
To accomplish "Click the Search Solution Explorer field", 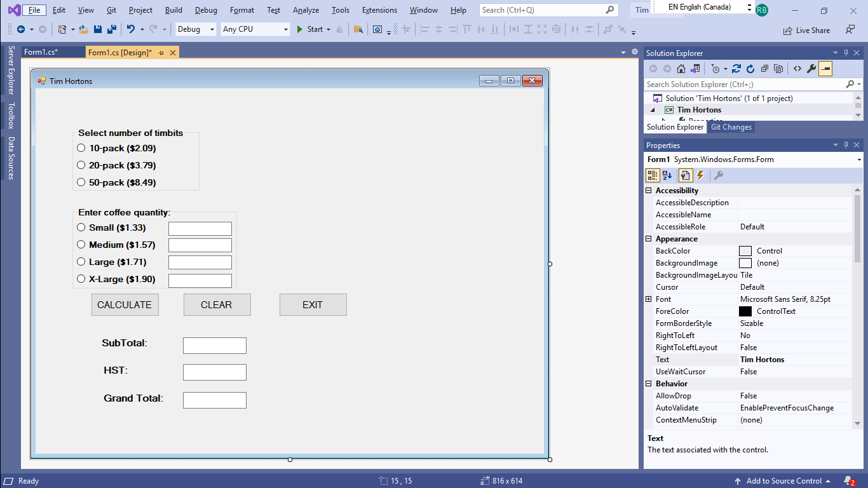I will (x=745, y=85).
